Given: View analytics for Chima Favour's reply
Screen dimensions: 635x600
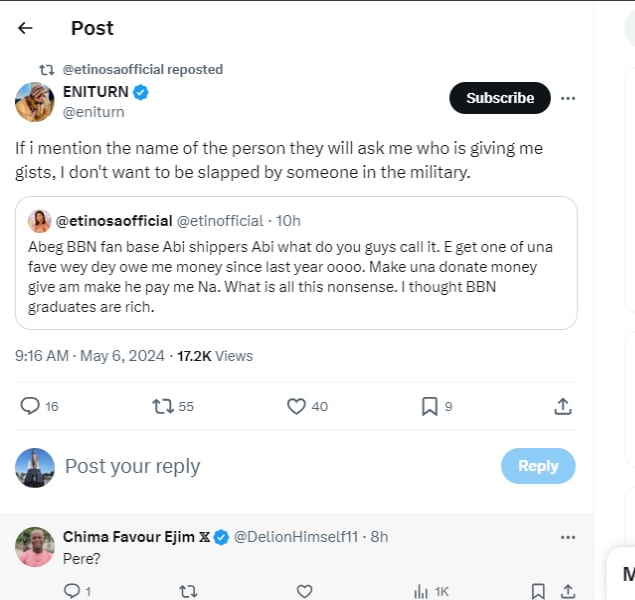Looking at the screenshot, I should coord(422,591).
